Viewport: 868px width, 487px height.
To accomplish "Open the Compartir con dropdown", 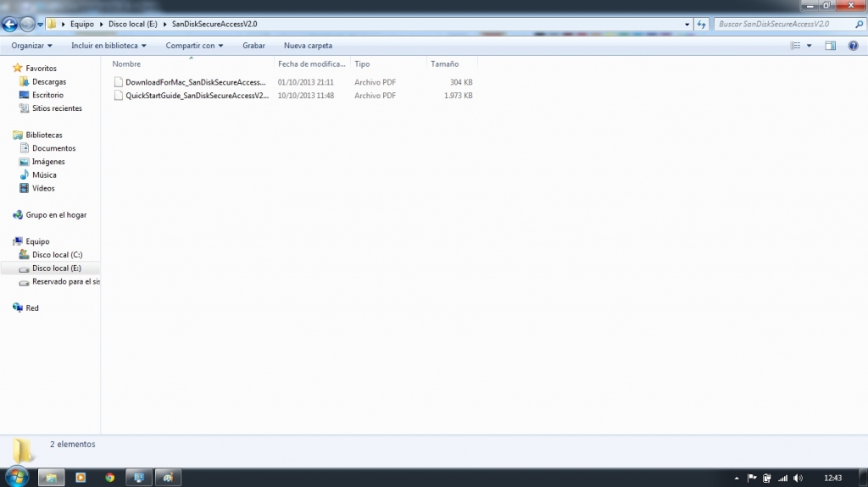I will pyautogui.click(x=194, y=46).
